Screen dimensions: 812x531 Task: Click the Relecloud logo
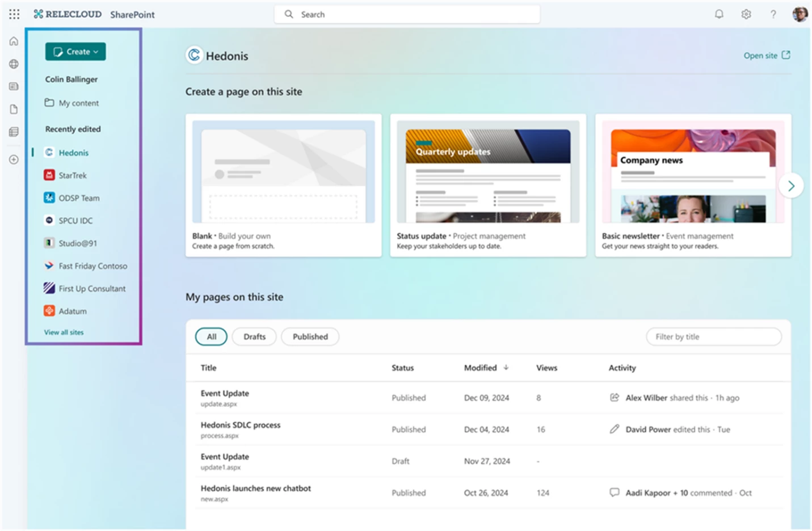(68, 14)
